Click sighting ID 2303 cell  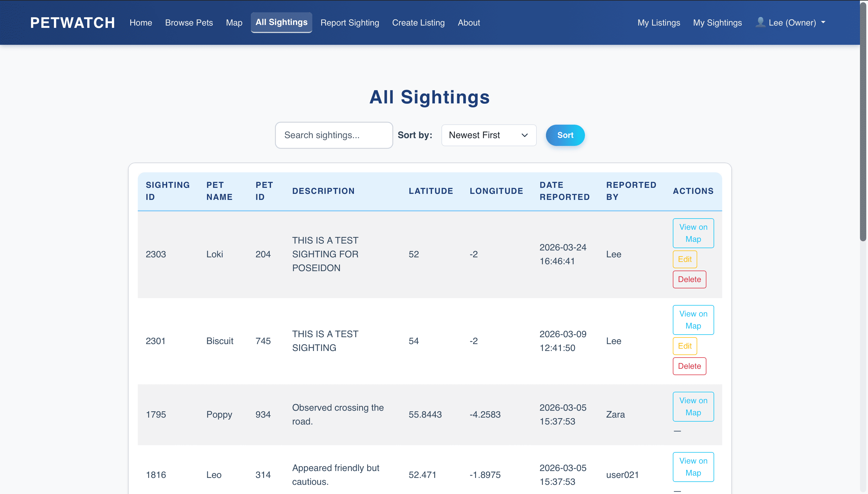pyautogui.click(x=156, y=254)
